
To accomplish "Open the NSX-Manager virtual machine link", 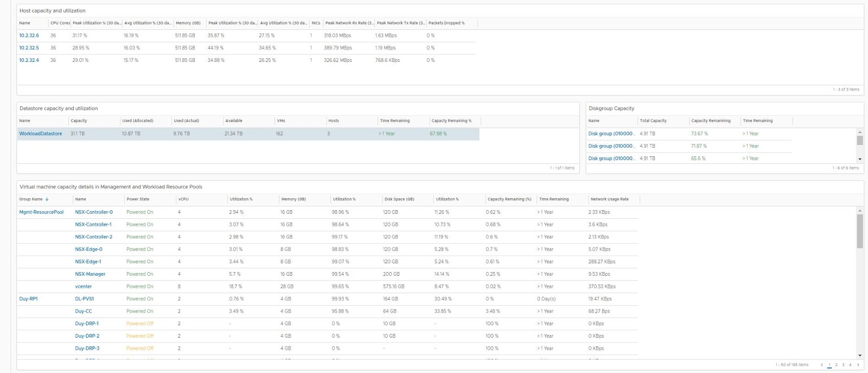I will 90,274.
